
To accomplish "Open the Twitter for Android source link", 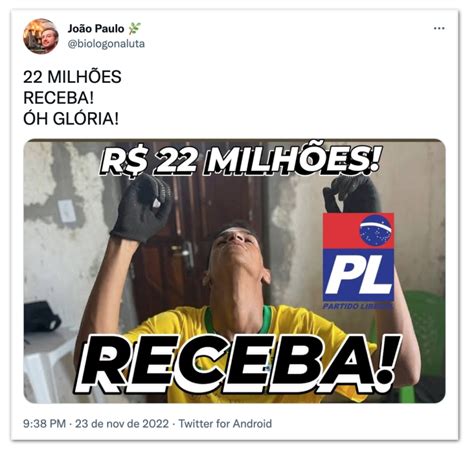I will 225,424.
